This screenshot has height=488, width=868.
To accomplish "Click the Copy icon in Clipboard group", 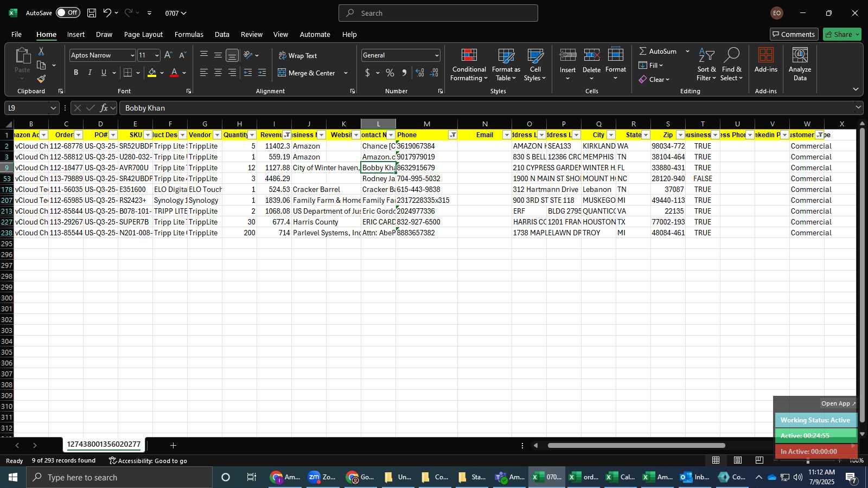I will 41,65.
